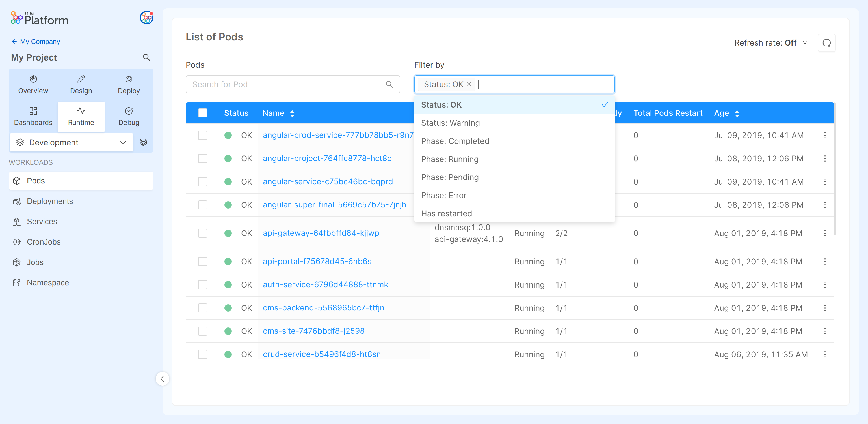Open the auth-service-6796d44888-ttnmk pod link
This screenshot has width=868, height=424.
(x=325, y=285)
